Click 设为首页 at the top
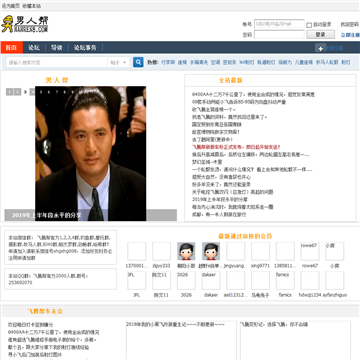This screenshot has width=360, height=360. click(x=10, y=6)
